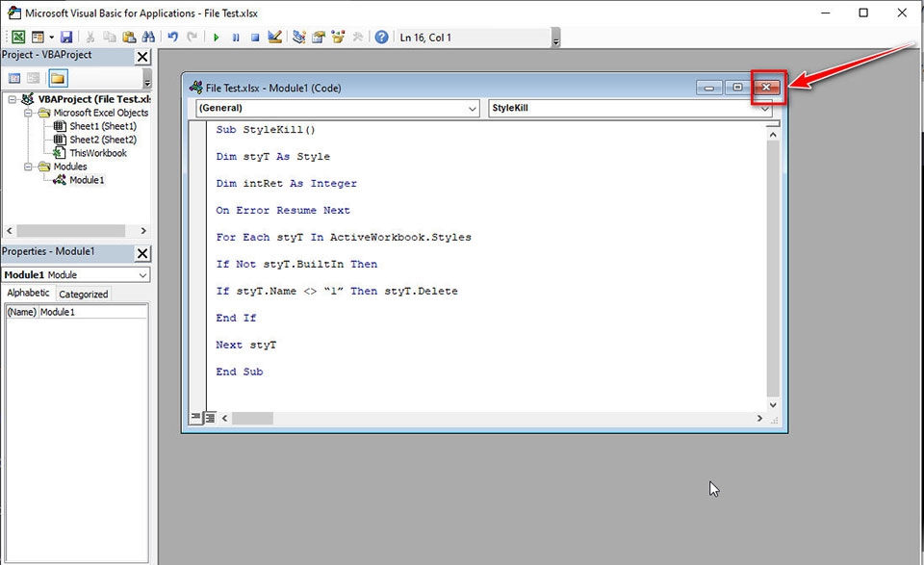Open the Insert object dropdown arrow
Image resolution: width=924 pixels, height=565 pixels.
click(51, 38)
